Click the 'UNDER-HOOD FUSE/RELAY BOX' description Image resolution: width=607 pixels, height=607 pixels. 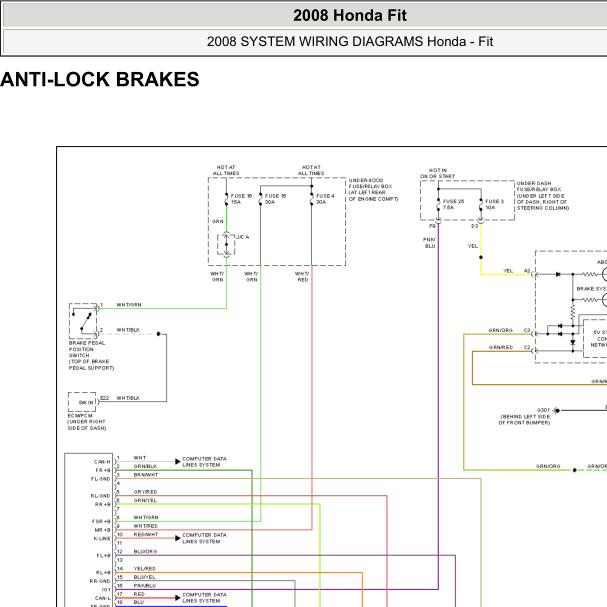coord(373,190)
